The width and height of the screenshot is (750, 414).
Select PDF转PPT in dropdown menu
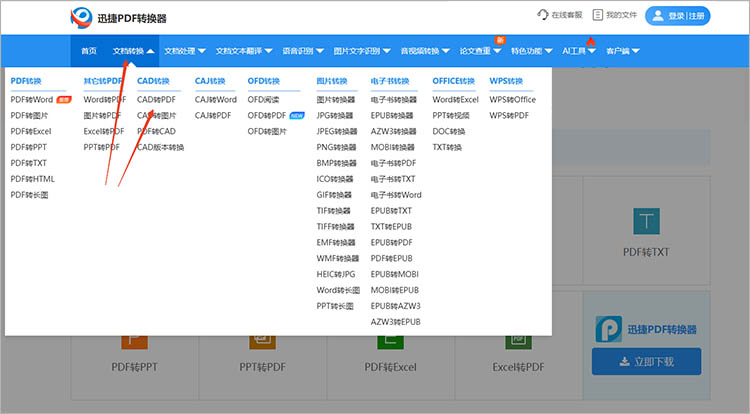29,147
